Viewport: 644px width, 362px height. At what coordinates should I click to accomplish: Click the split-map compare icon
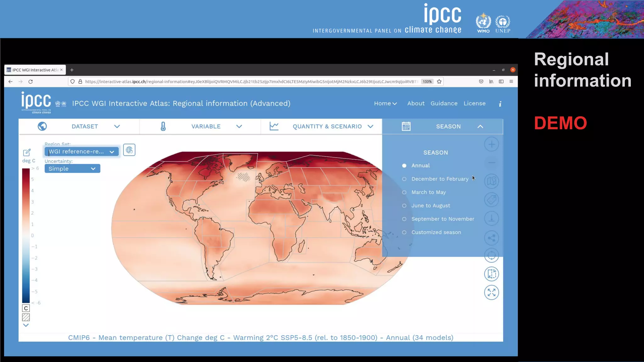(x=491, y=274)
